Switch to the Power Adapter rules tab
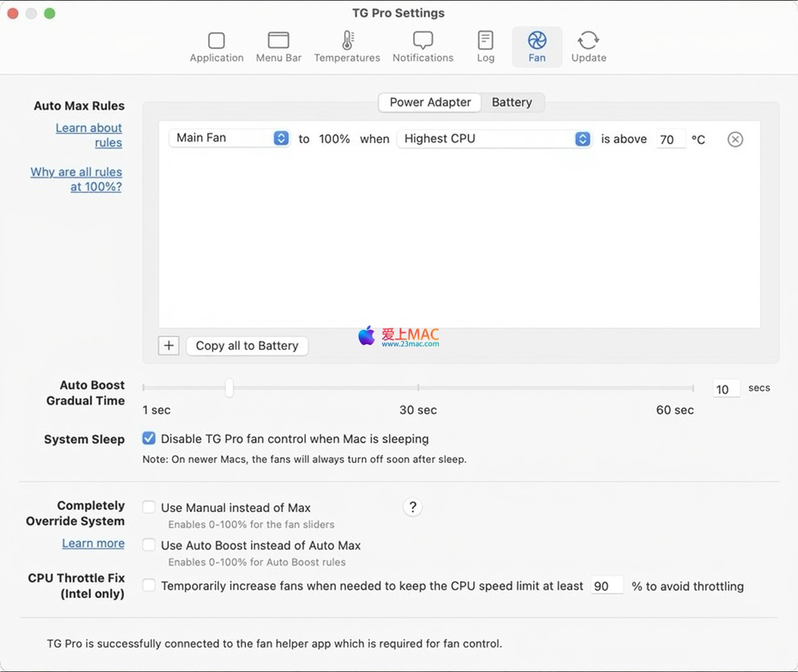798x672 pixels. (430, 102)
